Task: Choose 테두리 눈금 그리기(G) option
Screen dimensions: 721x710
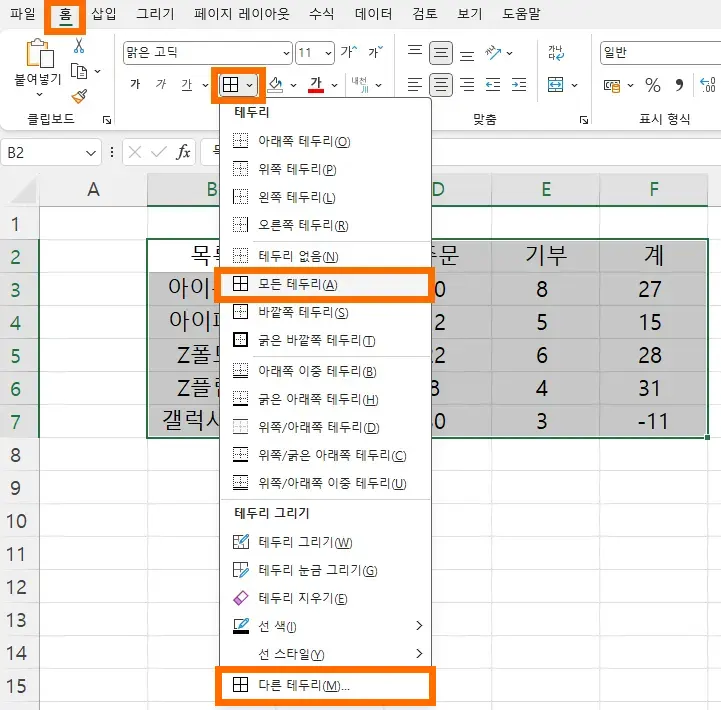Action: coord(325,570)
